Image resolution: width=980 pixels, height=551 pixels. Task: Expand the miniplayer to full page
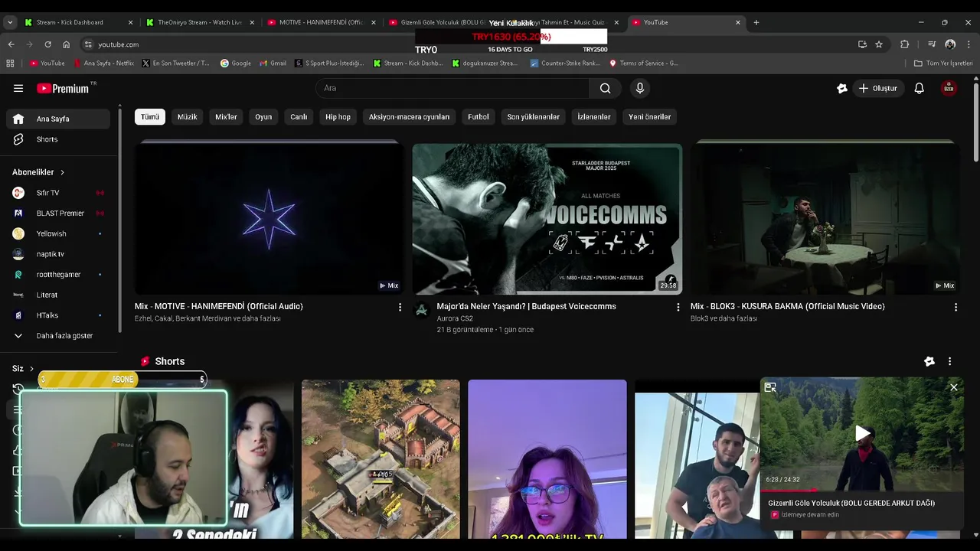(770, 387)
